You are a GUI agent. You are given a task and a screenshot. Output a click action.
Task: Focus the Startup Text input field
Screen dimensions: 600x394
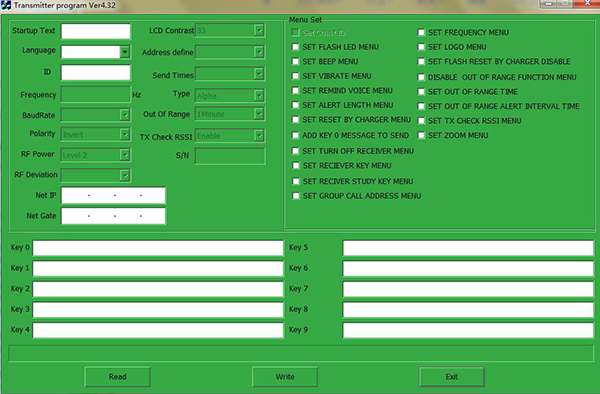click(x=96, y=31)
